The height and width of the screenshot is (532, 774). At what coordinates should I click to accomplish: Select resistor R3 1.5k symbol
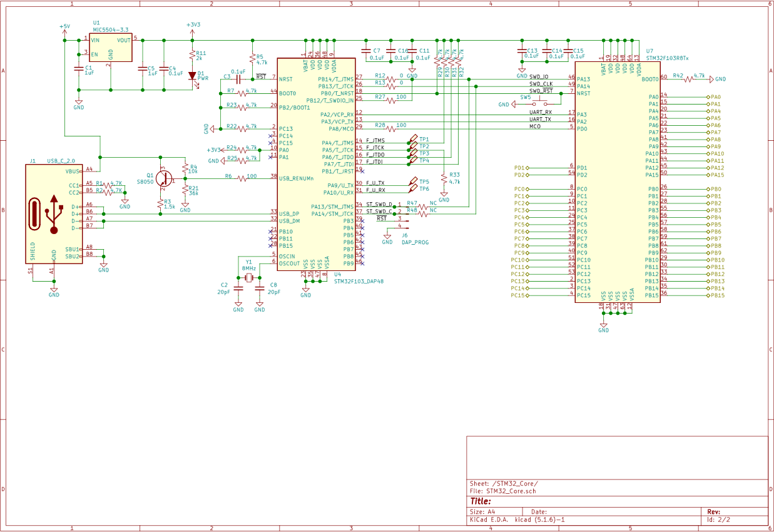click(160, 202)
